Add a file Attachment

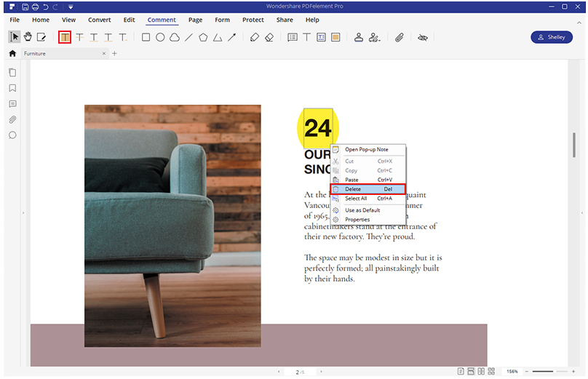(400, 37)
